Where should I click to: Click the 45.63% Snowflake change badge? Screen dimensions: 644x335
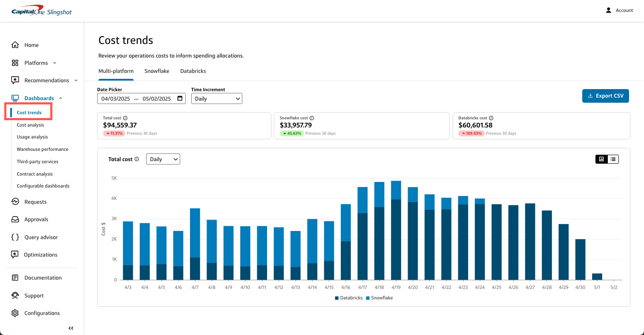click(x=291, y=133)
